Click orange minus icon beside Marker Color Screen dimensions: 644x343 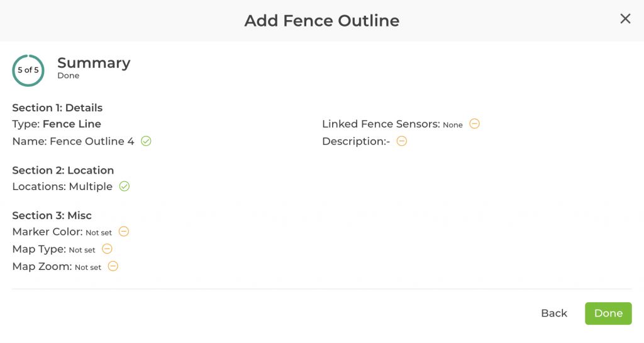(124, 232)
